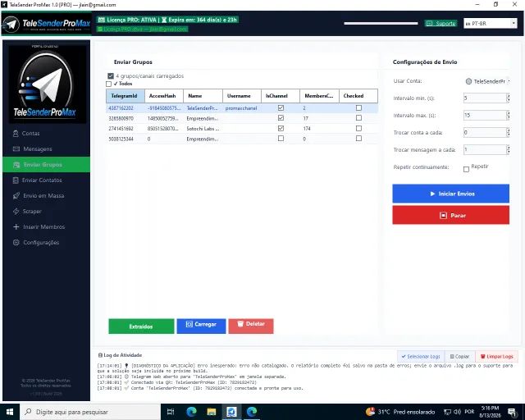Sort by TelegramId column header
Image resolution: width=525 pixels, height=420 pixels.
[x=126, y=96]
